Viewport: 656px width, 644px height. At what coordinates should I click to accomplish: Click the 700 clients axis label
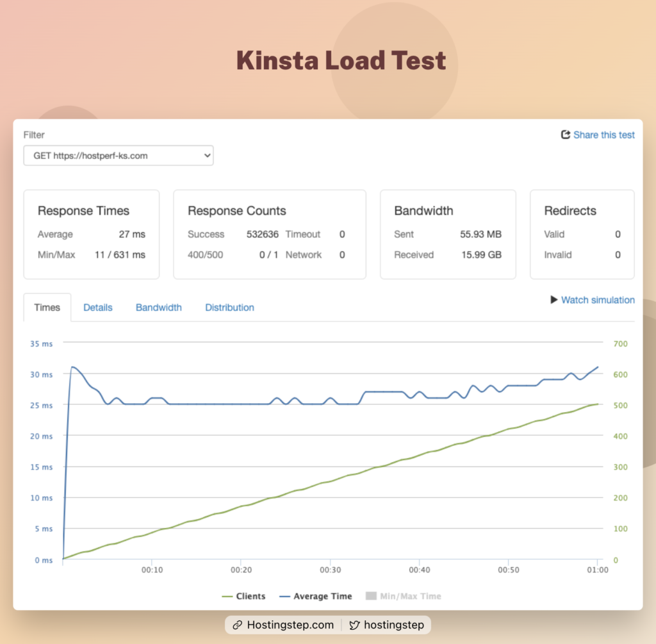click(x=620, y=344)
